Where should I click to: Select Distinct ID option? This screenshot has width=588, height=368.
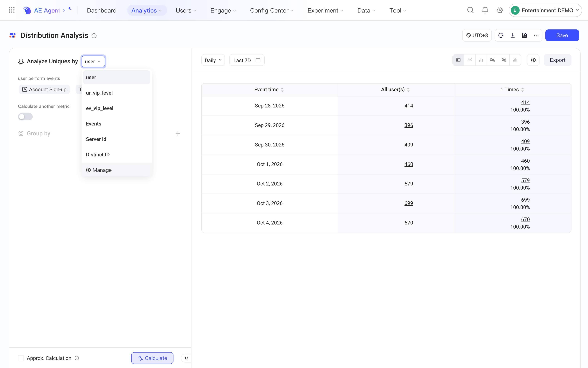pyautogui.click(x=117, y=155)
